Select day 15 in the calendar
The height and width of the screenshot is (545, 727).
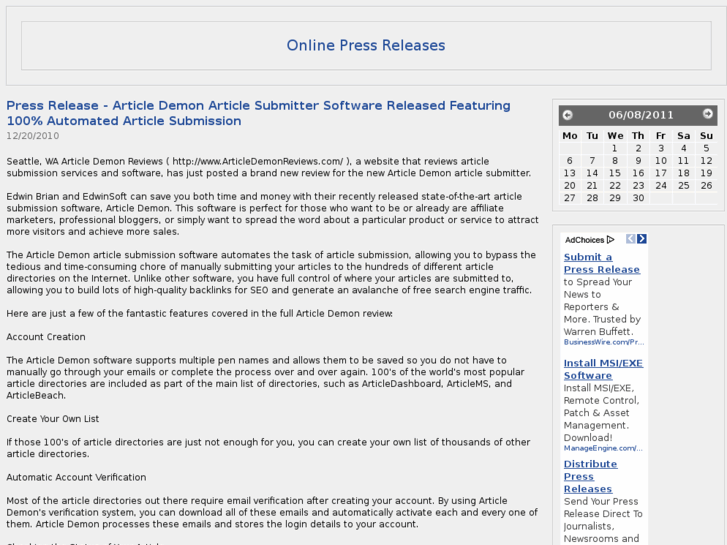(x=615, y=173)
